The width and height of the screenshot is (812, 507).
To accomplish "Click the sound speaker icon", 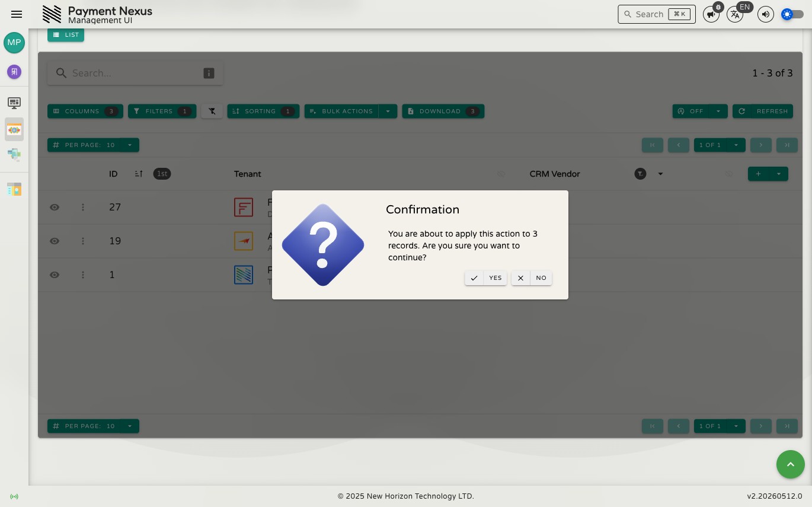I will tap(766, 14).
